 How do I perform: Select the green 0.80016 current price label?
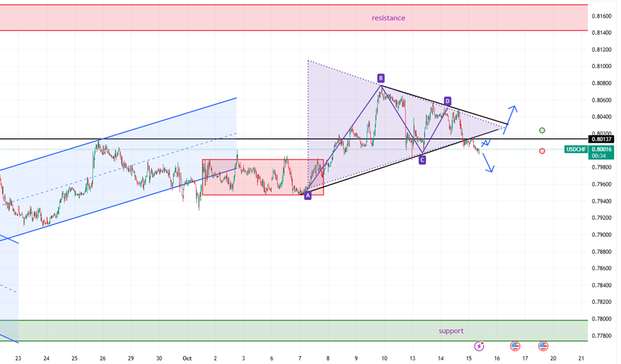pyautogui.click(x=602, y=149)
